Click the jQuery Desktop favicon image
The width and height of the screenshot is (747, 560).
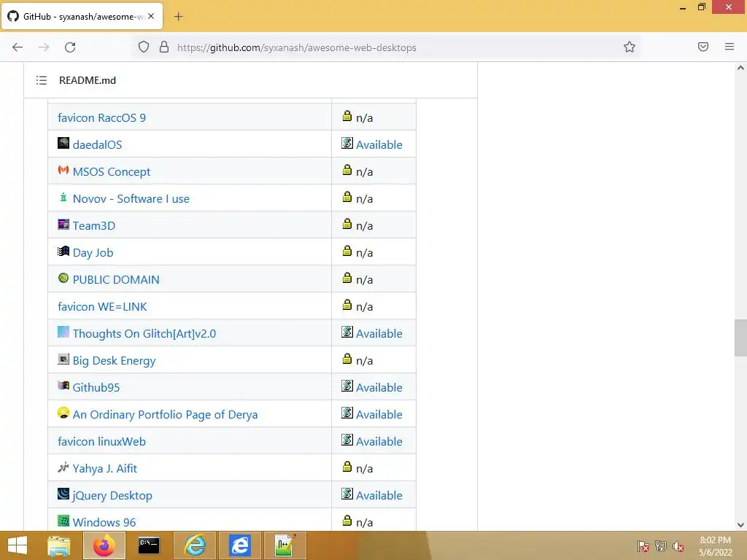(63, 494)
